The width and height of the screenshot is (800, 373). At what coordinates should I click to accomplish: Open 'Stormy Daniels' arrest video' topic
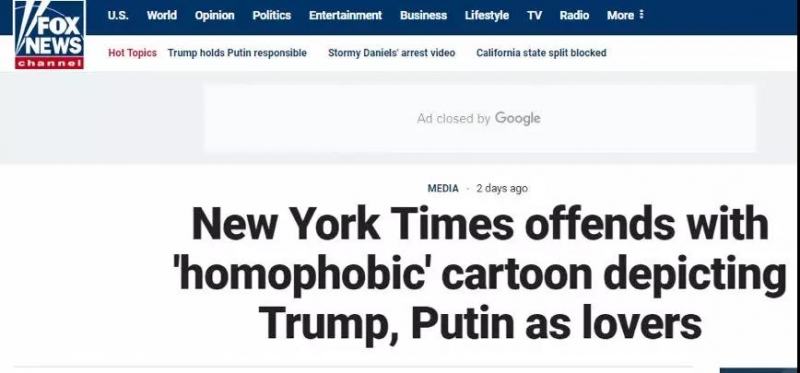(x=391, y=53)
